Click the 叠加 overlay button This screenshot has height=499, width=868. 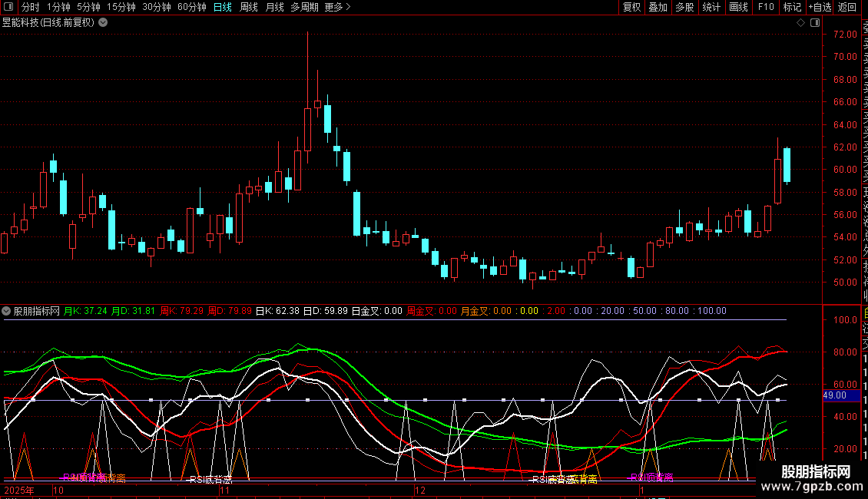point(658,7)
